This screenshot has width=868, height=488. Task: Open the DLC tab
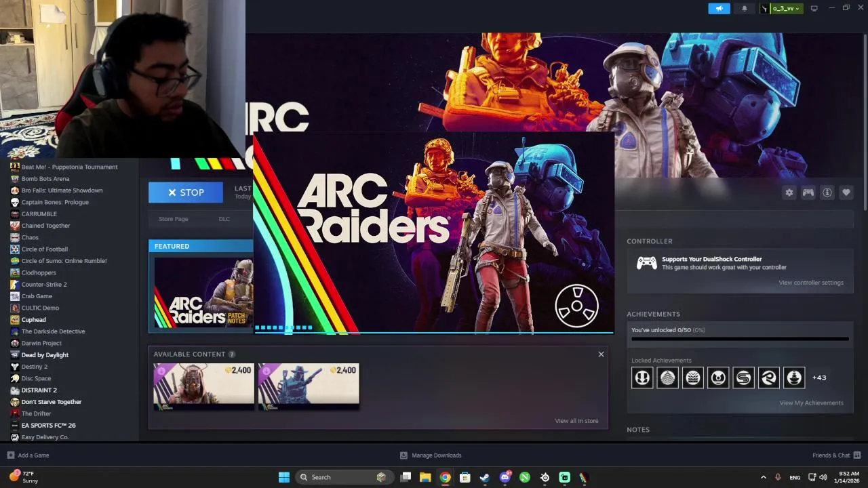[224, 219]
